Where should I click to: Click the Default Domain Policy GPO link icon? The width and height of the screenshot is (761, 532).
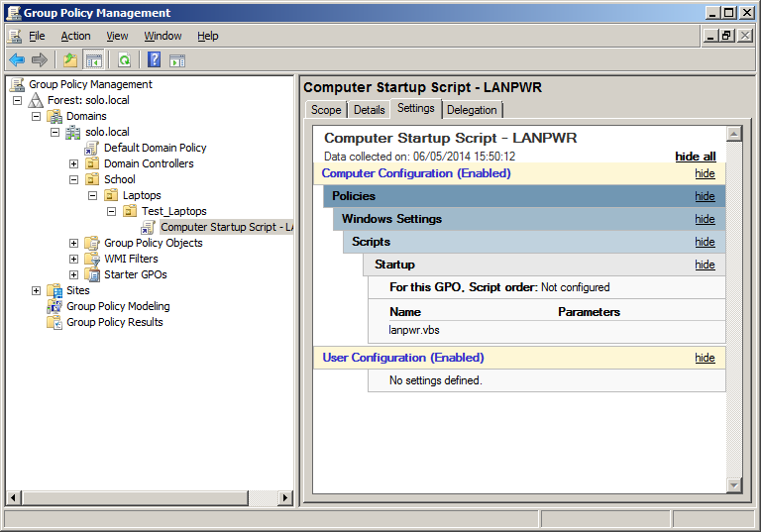(x=91, y=148)
